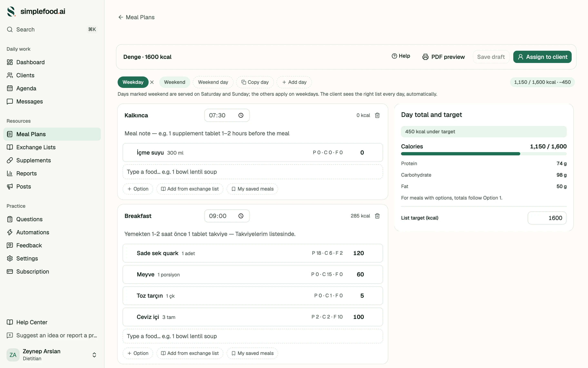Screen dimensions: 588x368
Task: Toggle the Weekend marker chip
Action: [x=174, y=82]
